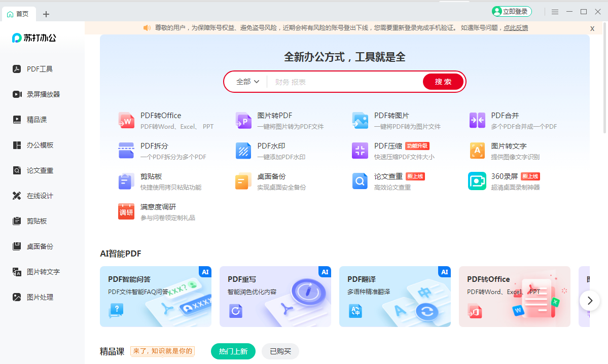Click the 来了，知识就是你的 tag

(x=162, y=351)
